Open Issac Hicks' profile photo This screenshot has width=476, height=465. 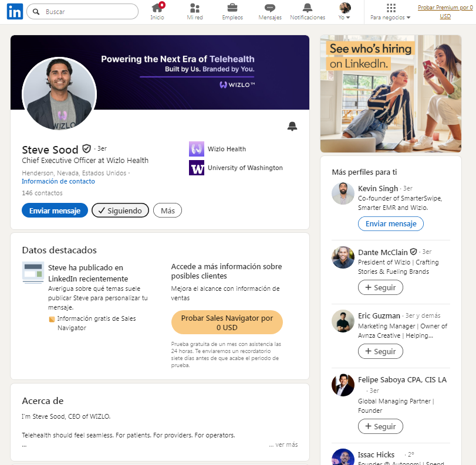(x=343, y=457)
